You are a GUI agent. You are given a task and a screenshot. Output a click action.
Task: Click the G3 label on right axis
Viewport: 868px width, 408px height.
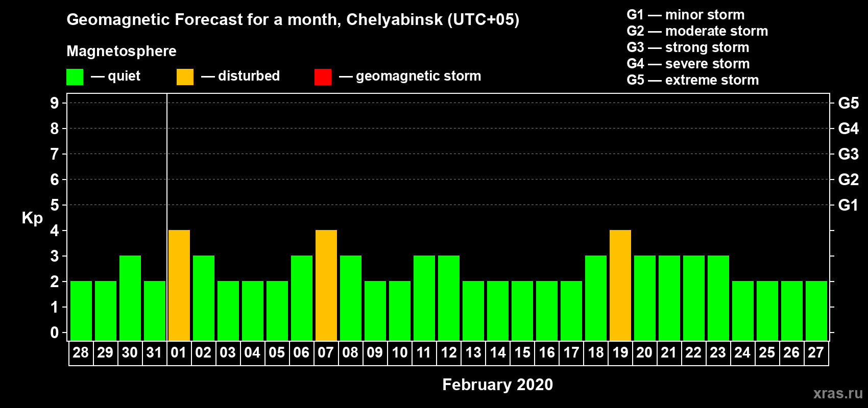tap(849, 154)
